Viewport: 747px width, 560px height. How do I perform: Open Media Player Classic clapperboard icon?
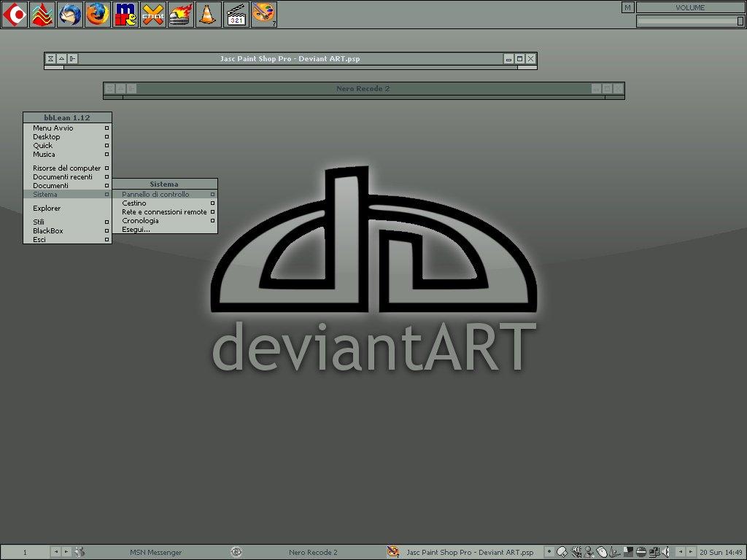[x=236, y=15]
